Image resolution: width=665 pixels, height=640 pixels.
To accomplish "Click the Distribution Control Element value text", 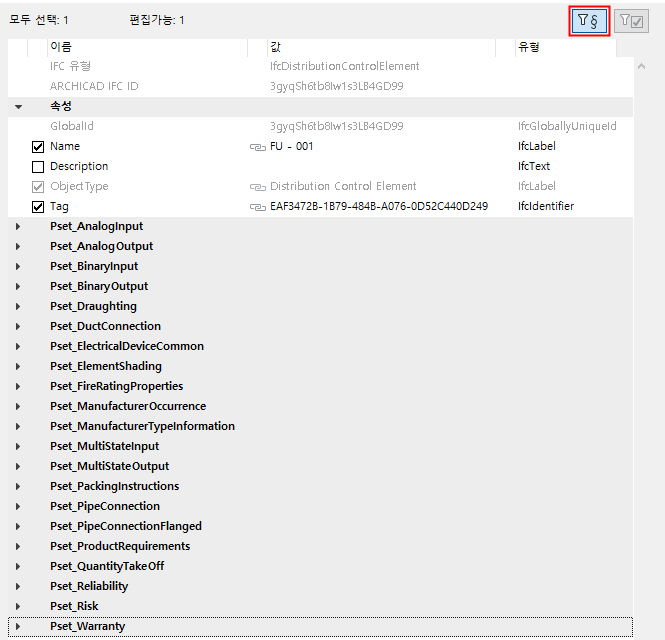I will tap(343, 186).
